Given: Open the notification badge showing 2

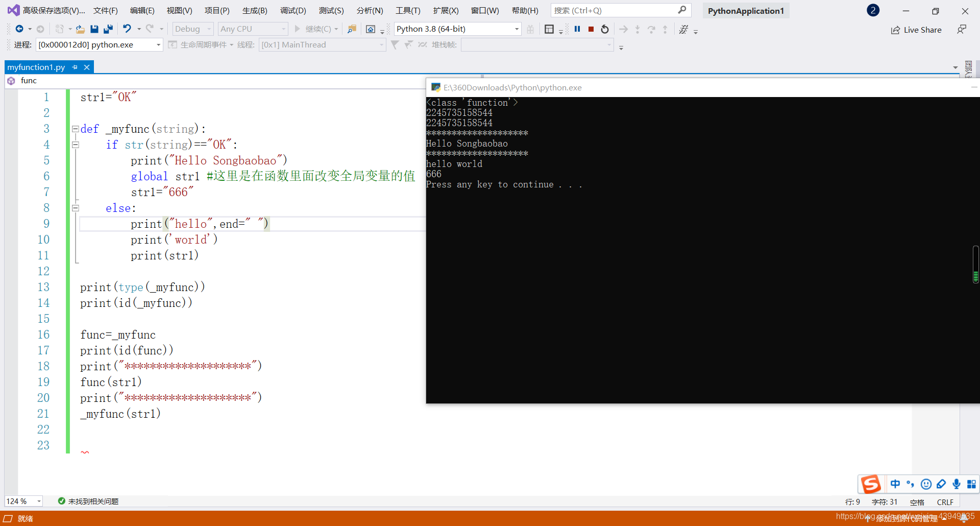Looking at the screenshot, I should [x=873, y=10].
